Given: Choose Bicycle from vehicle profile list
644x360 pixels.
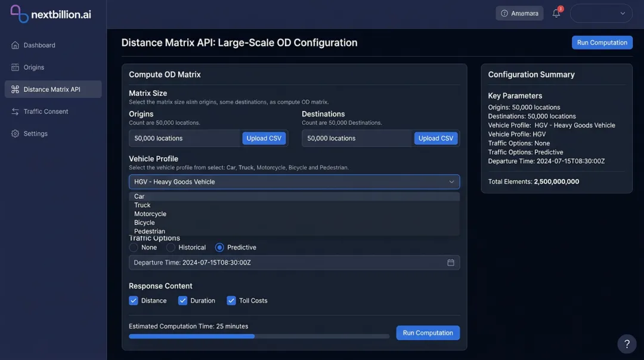Looking at the screenshot, I should click(294, 223).
